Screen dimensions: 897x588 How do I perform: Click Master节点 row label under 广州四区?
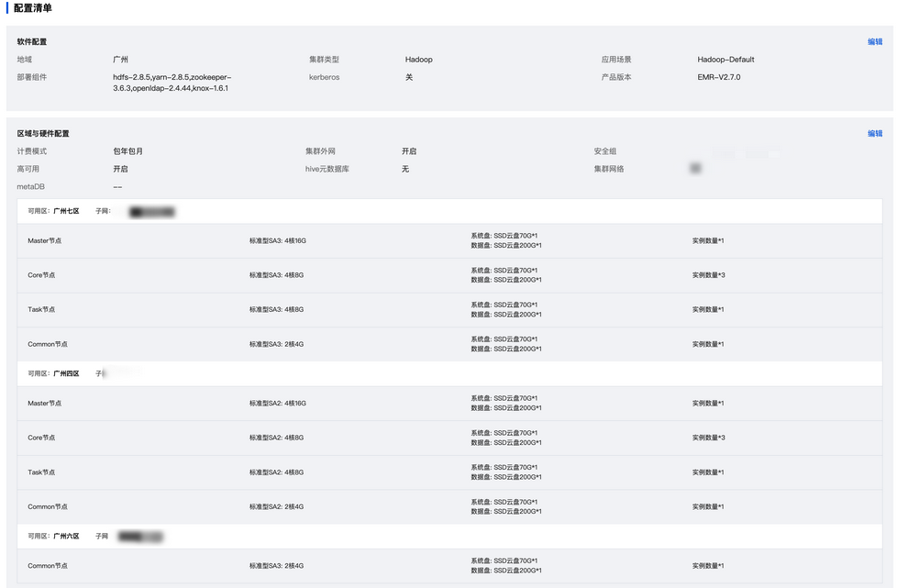click(x=45, y=404)
